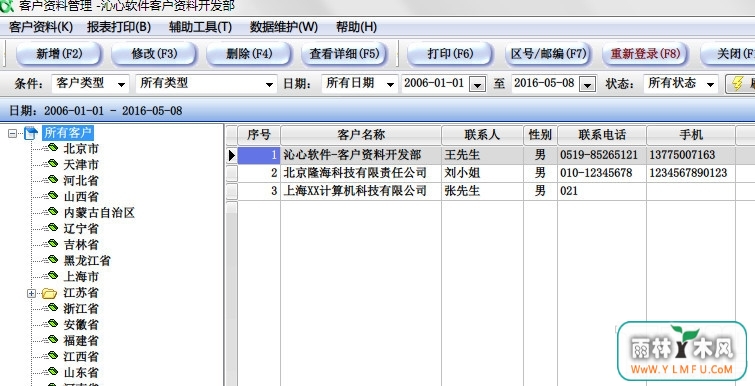Click the lightning bolt query icon

point(737,84)
